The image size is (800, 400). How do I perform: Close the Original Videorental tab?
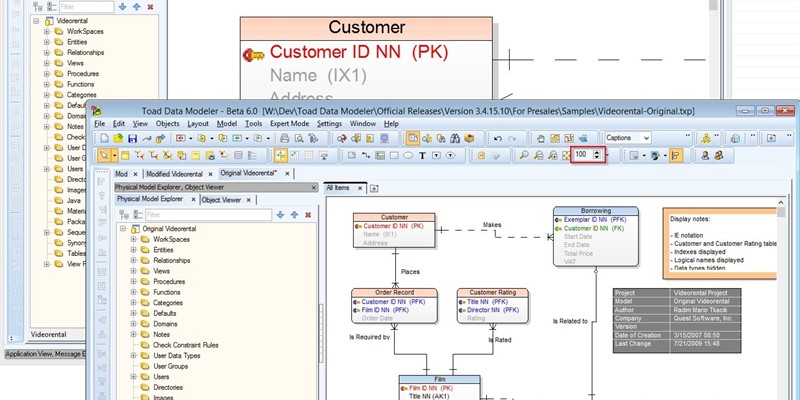tap(287, 173)
